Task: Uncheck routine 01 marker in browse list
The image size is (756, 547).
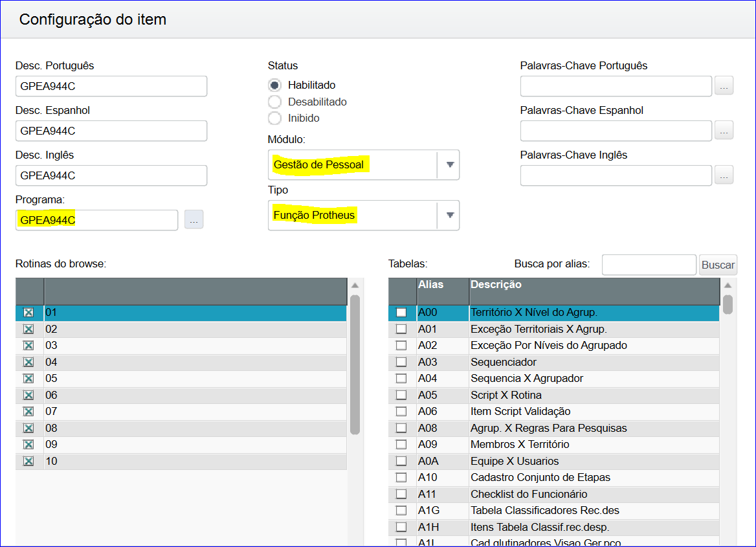Action: 28,313
